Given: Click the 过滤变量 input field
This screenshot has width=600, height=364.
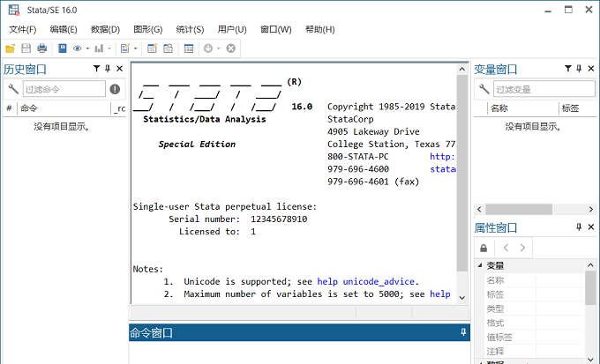Looking at the screenshot, I should tap(544, 89).
